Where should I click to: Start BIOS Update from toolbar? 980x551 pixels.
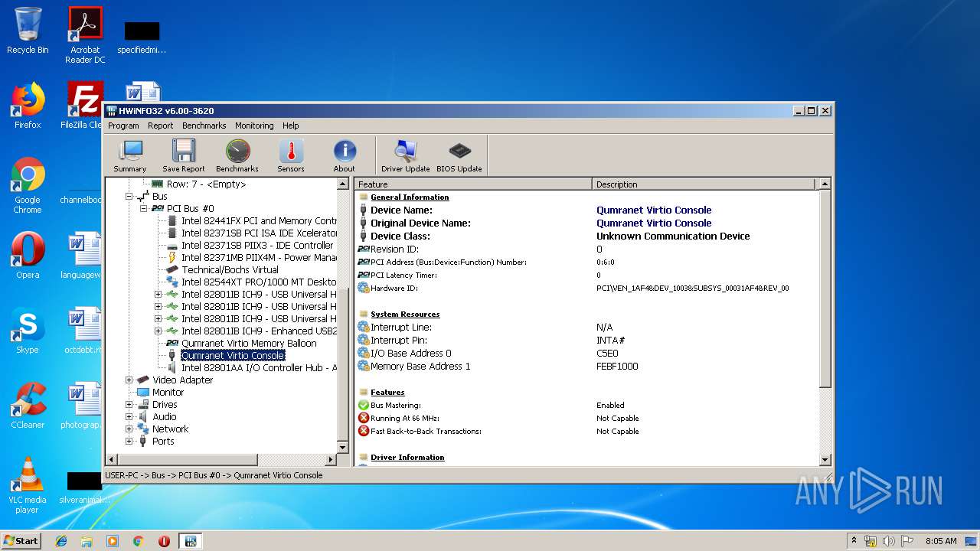click(x=459, y=155)
